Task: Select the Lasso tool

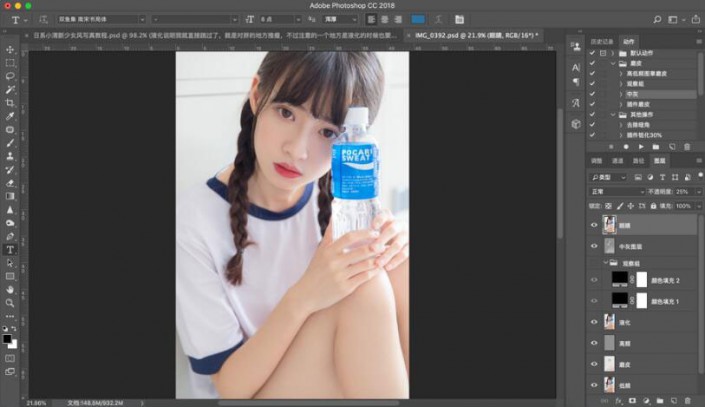Action: 10,76
